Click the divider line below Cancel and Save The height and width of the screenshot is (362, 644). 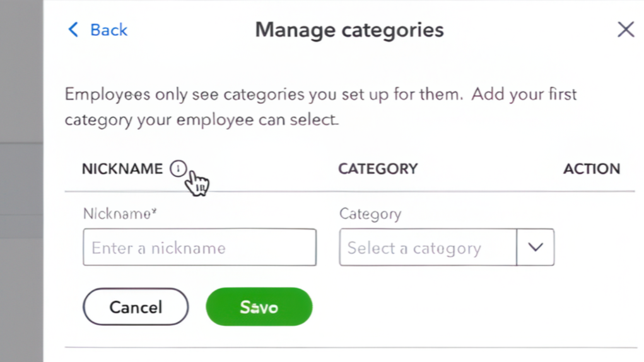tap(350, 347)
